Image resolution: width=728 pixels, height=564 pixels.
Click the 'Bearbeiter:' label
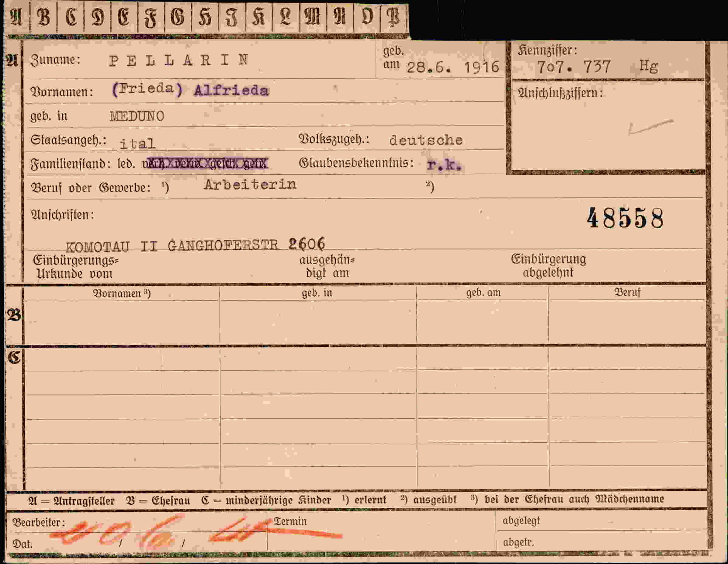[x=39, y=523]
